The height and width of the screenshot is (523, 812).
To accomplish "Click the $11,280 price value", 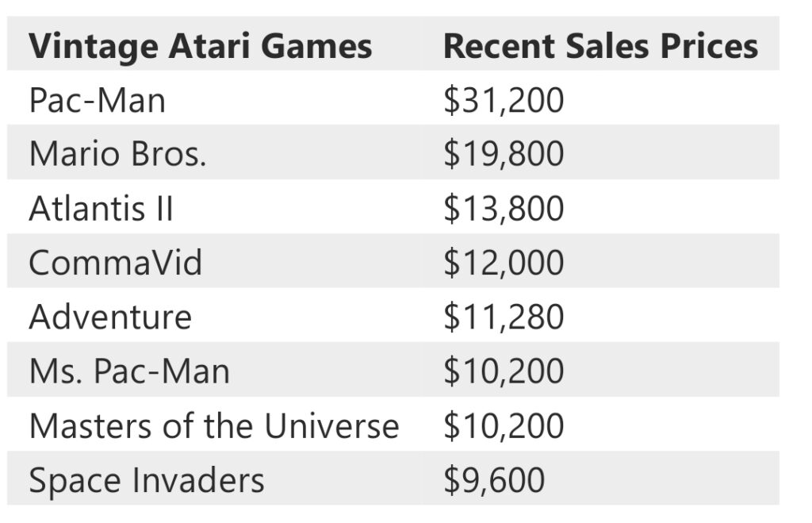I will (x=504, y=317).
